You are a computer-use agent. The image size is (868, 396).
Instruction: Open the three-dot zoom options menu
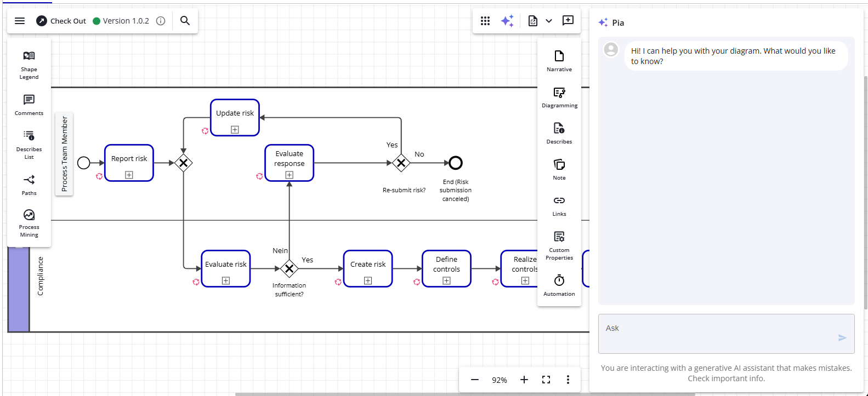(x=568, y=380)
